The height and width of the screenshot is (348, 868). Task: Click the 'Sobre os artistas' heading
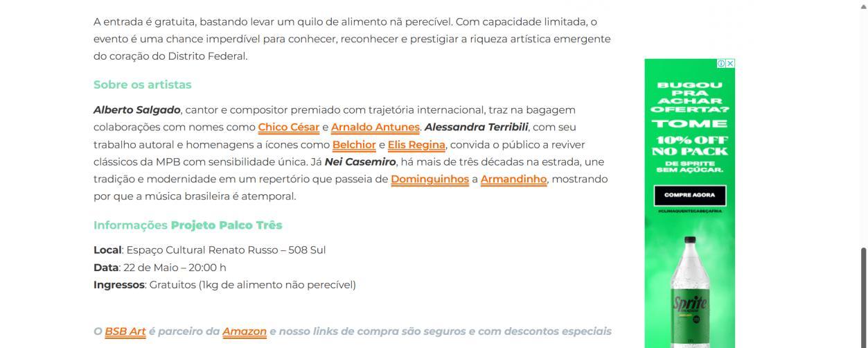pos(142,85)
